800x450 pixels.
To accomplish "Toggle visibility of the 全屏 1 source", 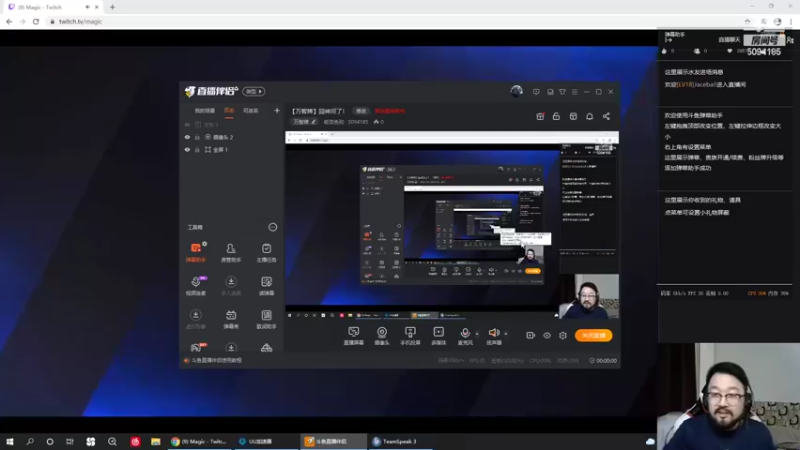I will tap(187, 149).
